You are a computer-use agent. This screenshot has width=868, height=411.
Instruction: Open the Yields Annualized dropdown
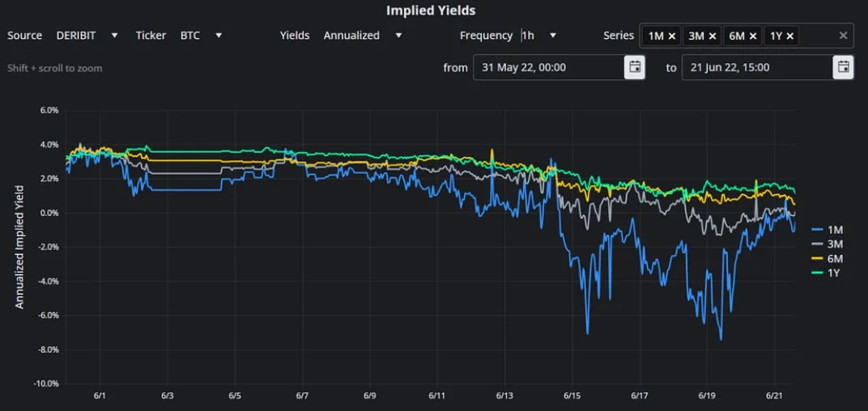363,36
